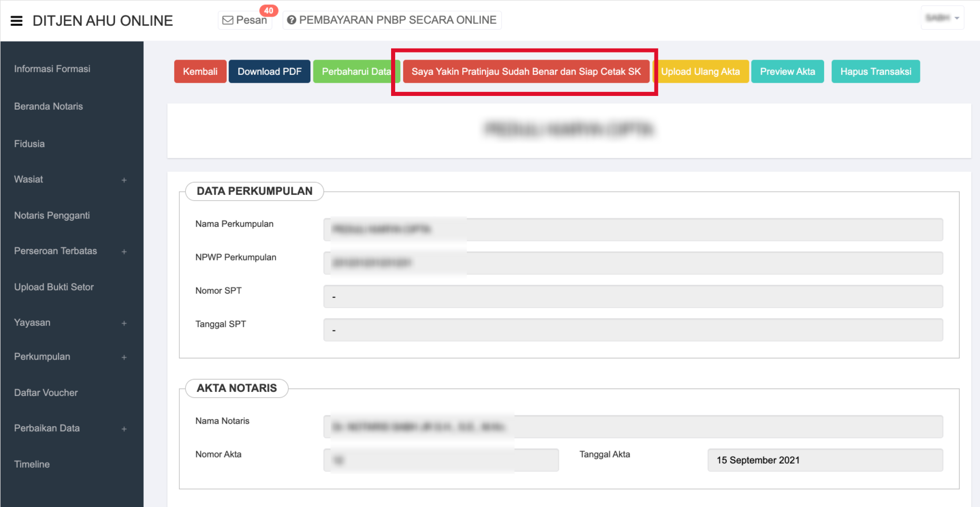The image size is (980, 507).
Task: Click the Upload Ulang Akta button
Action: [x=700, y=72]
